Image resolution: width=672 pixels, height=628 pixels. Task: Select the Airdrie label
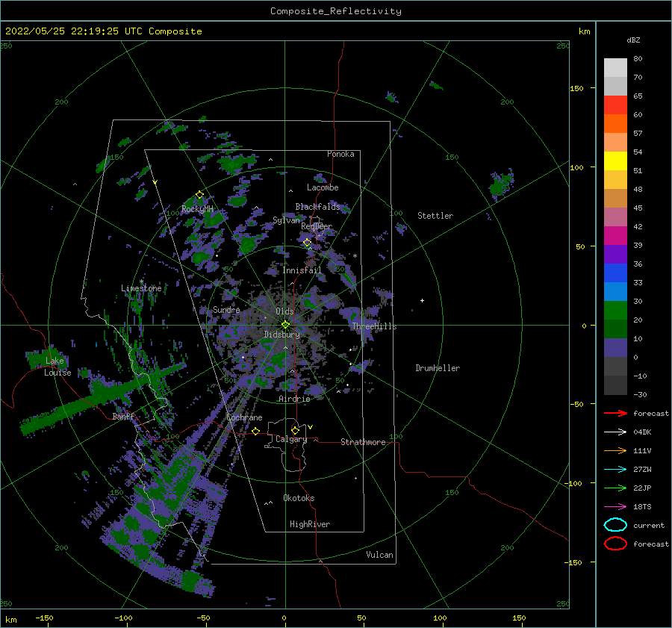point(294,399)
